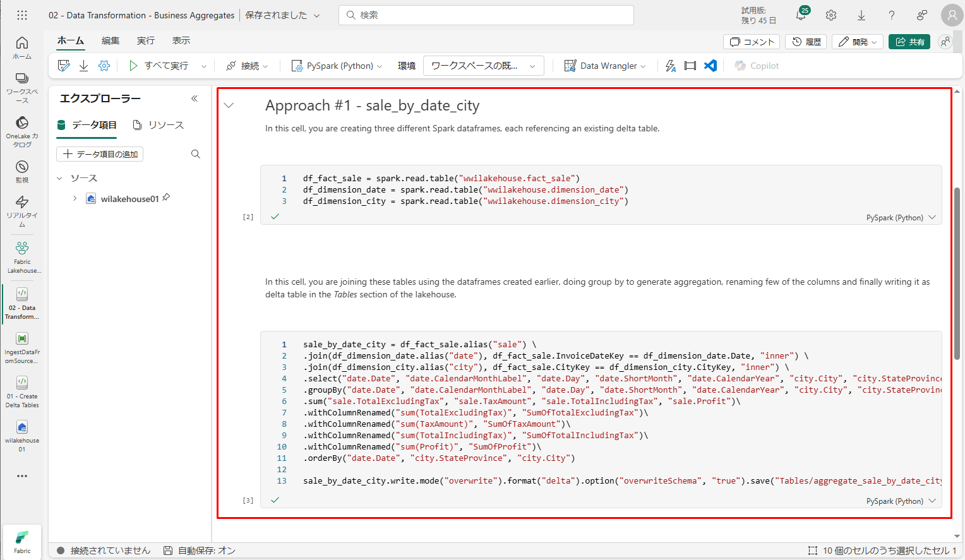Click the download notebook icon in toolbar

83,66
